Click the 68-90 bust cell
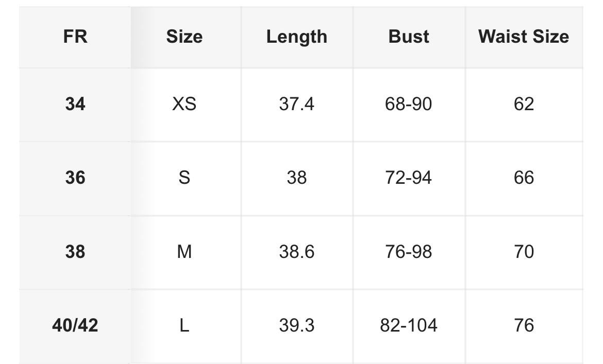 coord(408,104)
